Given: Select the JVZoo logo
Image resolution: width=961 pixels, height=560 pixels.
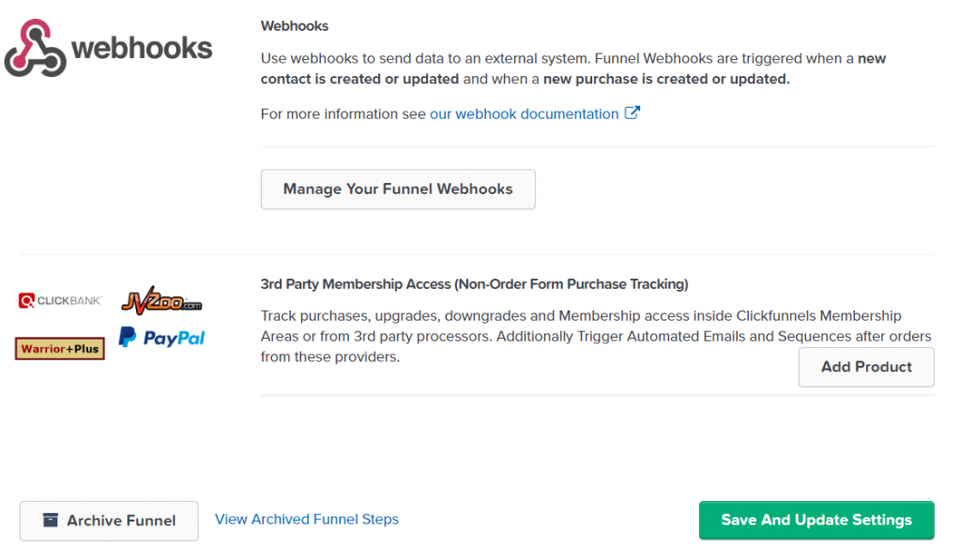Looking at the screenshot, I should point(161,300).
